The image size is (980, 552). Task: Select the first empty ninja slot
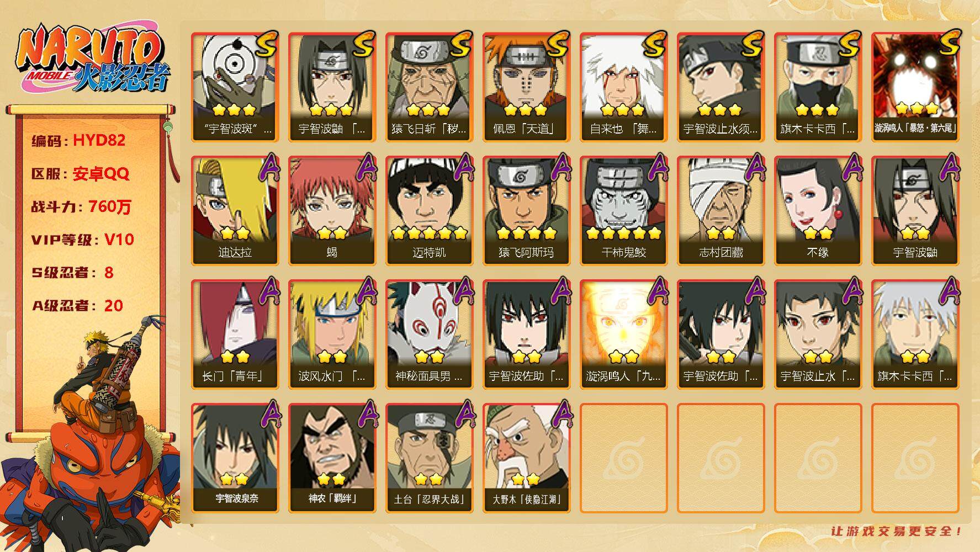click(x=623, y=458)
